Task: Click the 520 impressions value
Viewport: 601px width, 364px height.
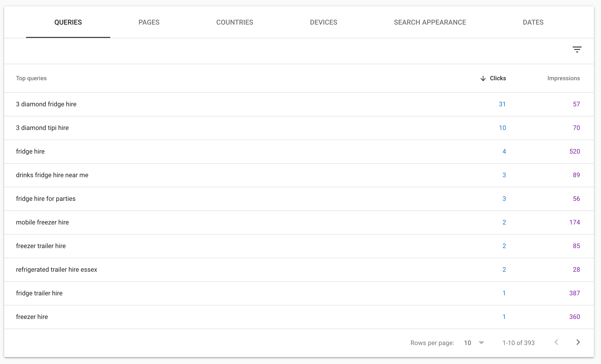Action: coord(575,151)
